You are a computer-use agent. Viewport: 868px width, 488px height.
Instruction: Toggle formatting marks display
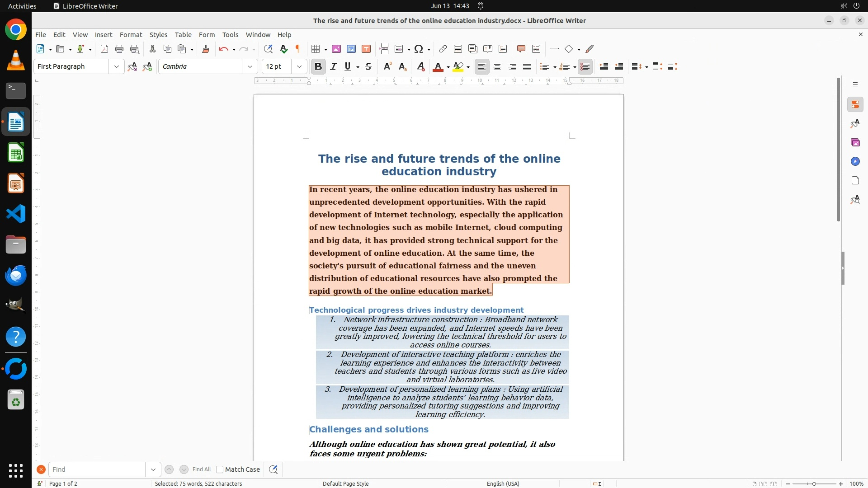(298, 49)
